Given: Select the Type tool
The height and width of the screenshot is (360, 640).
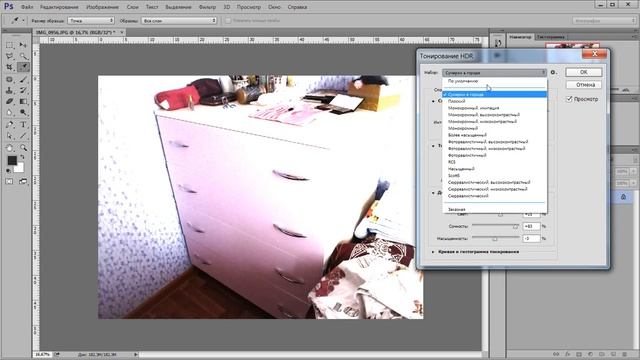Looking at the screenshot, I should [23, 124].
